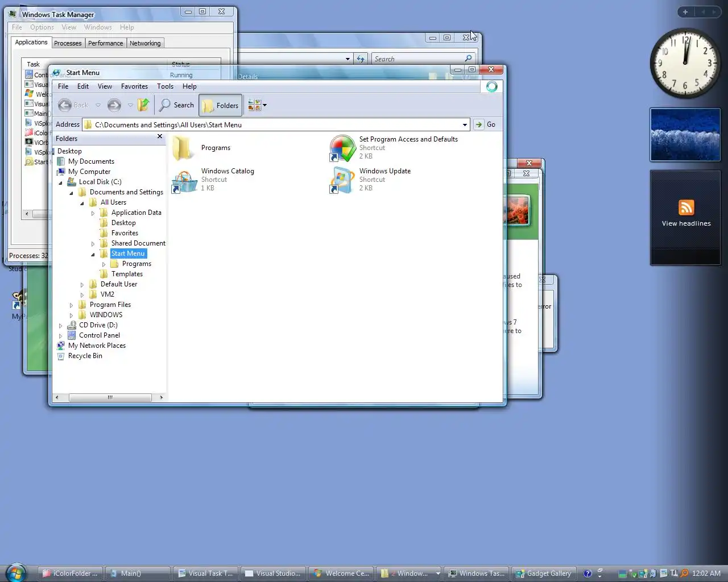This screenshot has height=582, width=728.
Task: Open the Forward history dropdown arrow
Action: tap(130, 105)
